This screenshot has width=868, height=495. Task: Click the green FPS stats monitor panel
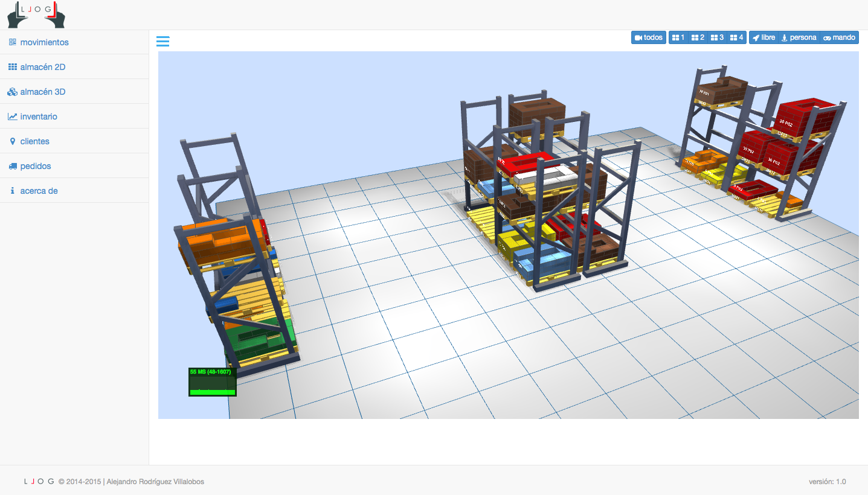tap(213, 382)
